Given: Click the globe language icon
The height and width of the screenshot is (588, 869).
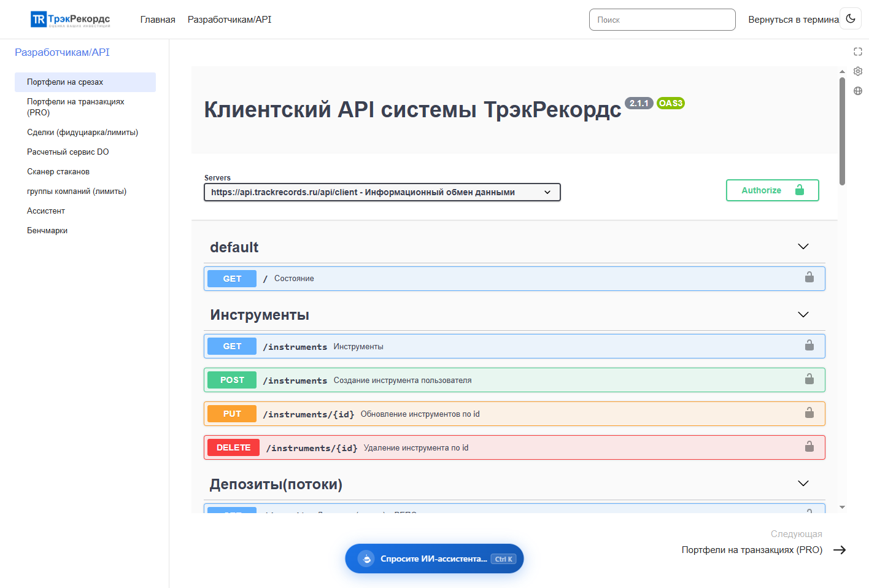Looking at the screenshot, I should click(858, 91).
